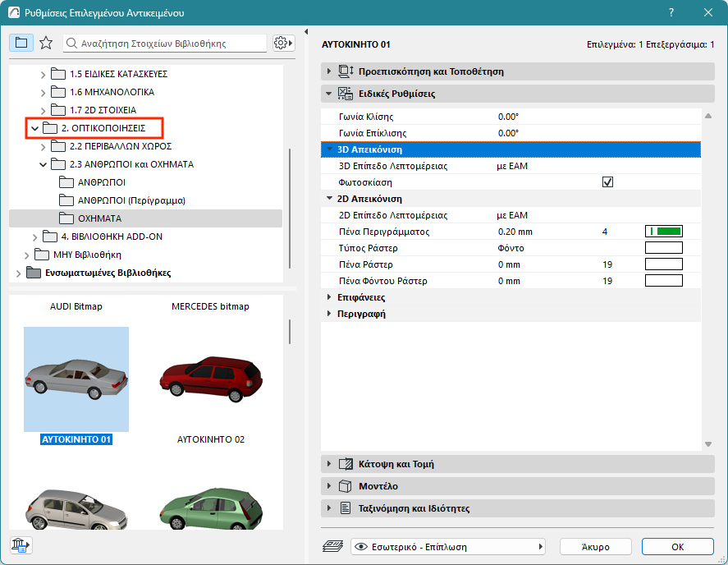Click the Μοντέλο panel cube icon
728x565 pixels.
pyautogui.click(x=346, y=486)
